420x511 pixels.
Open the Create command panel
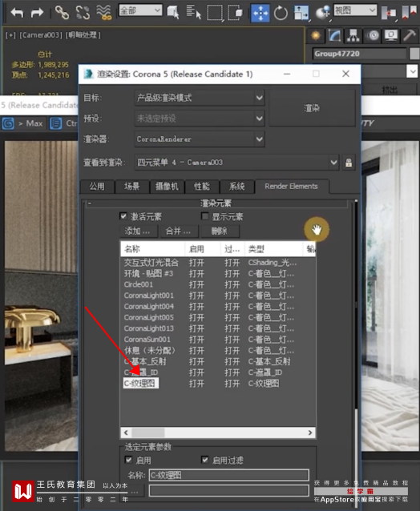coord(316,35)
